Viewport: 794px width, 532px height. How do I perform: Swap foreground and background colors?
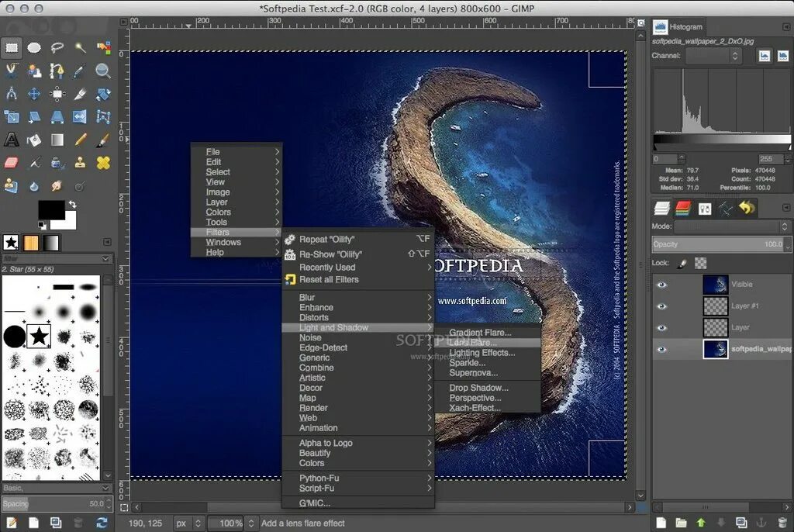72,204
